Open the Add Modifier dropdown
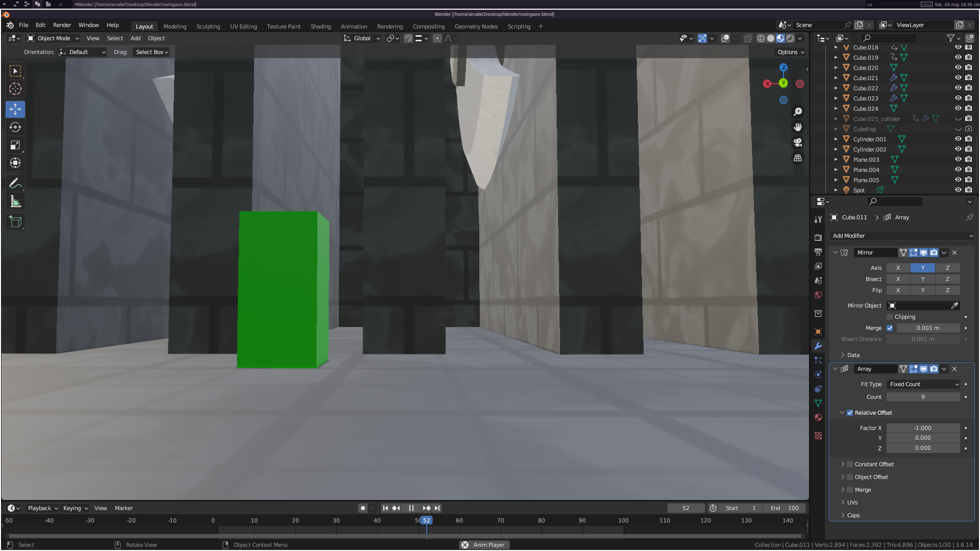Screen dimensions: 980x551 [902, 236]
